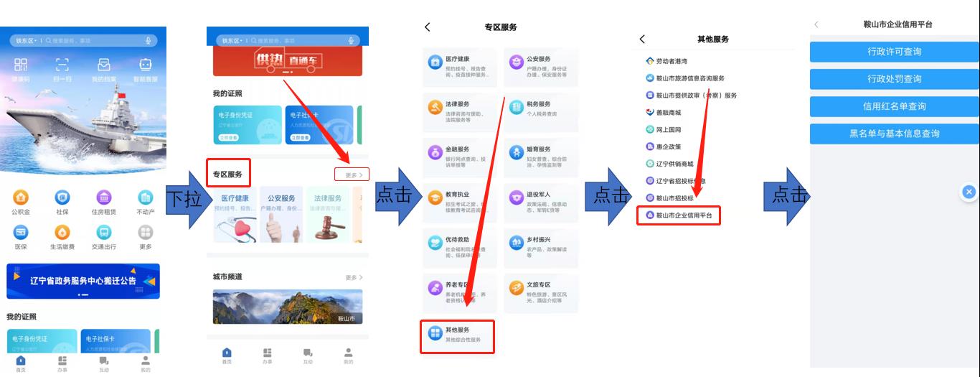
Task: Open the 辽宁省政务服务中心搬迁公告 banner
Action: tap(83, 281)
